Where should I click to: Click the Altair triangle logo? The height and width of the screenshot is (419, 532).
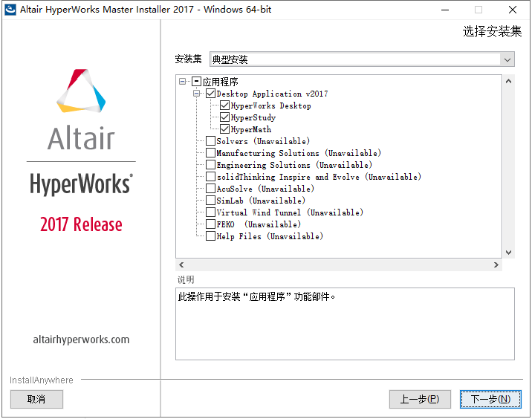click(81, 91)
